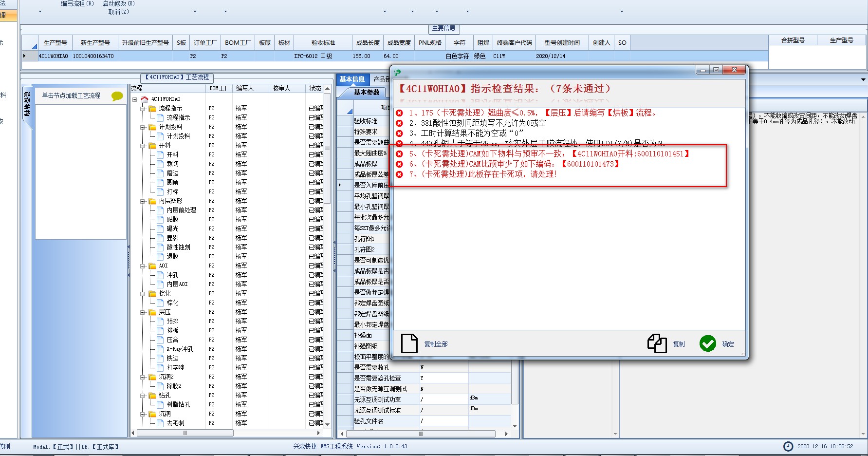The image size is (868, 456).
Task: Click the red error icon of item 7
Action: coord(399,174)
